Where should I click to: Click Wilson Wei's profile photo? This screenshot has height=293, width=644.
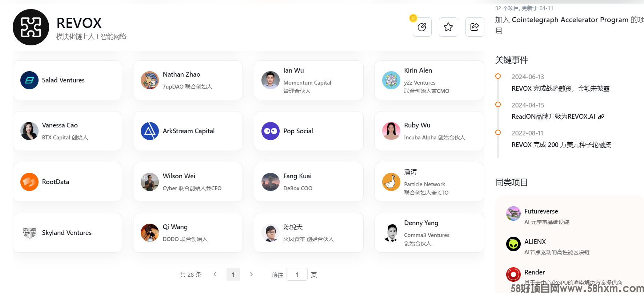pos(150,182)
